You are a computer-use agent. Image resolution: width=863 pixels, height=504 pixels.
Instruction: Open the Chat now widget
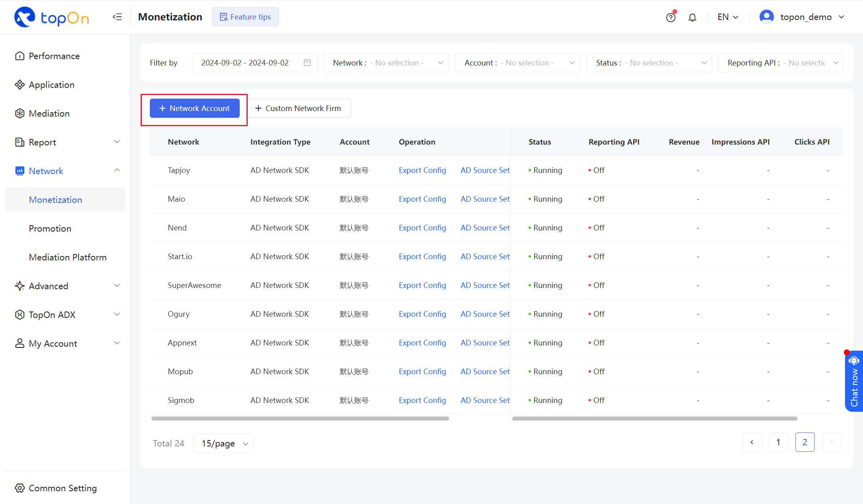[x=854, y=381]
